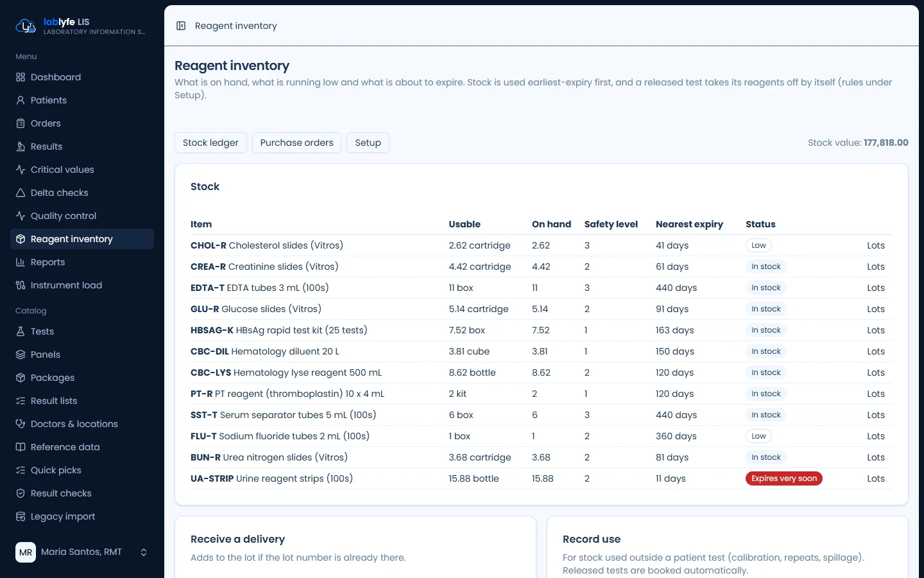Click the Panels layers icon

coord(21,355)
